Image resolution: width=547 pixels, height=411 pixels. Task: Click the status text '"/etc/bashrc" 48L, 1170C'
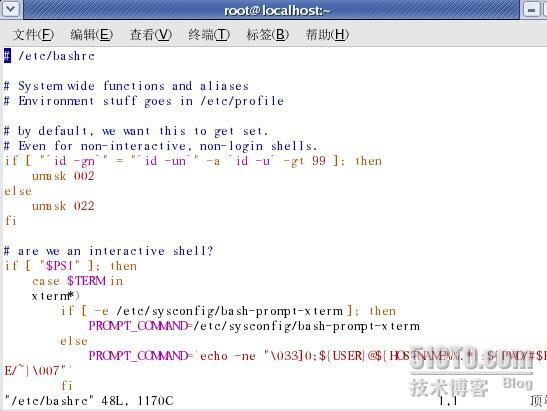[89, 401]
